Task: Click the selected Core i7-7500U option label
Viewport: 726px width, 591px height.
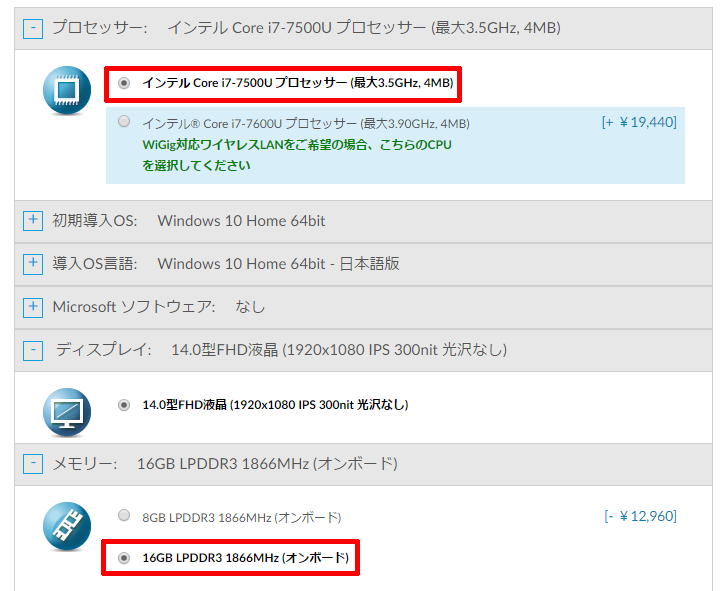Action: pyautogui.click(x=298, y=83)
